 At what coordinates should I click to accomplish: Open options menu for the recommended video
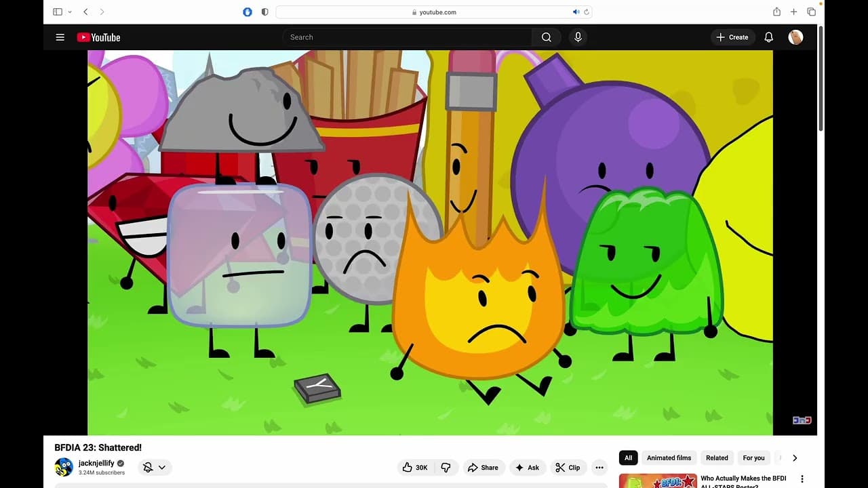tap(802, 479)
